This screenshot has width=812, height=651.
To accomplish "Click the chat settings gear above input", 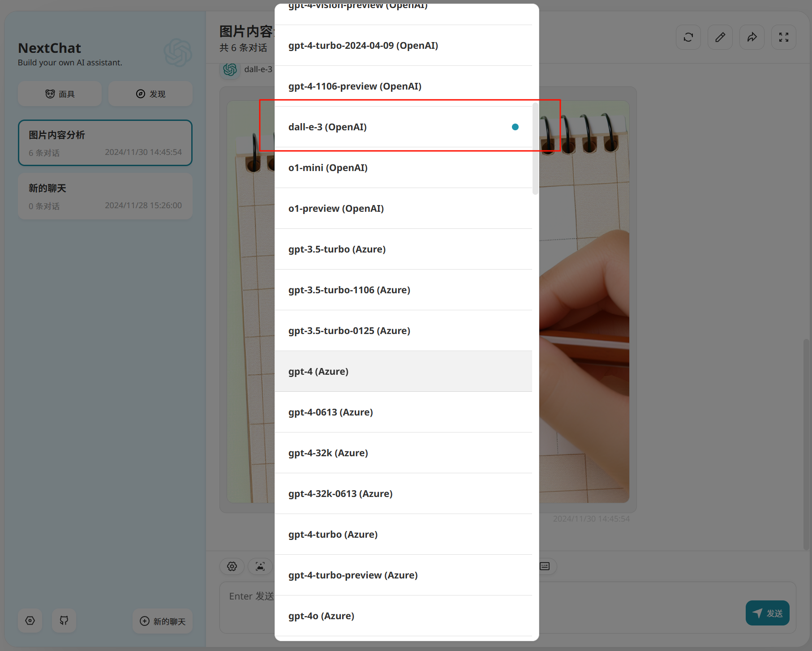I will 232,566.
